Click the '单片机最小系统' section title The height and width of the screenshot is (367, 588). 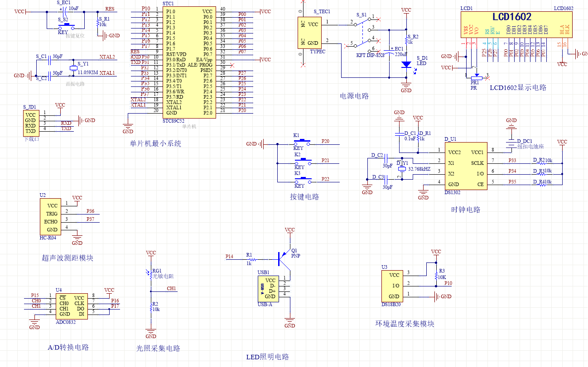tap(155, 143)
